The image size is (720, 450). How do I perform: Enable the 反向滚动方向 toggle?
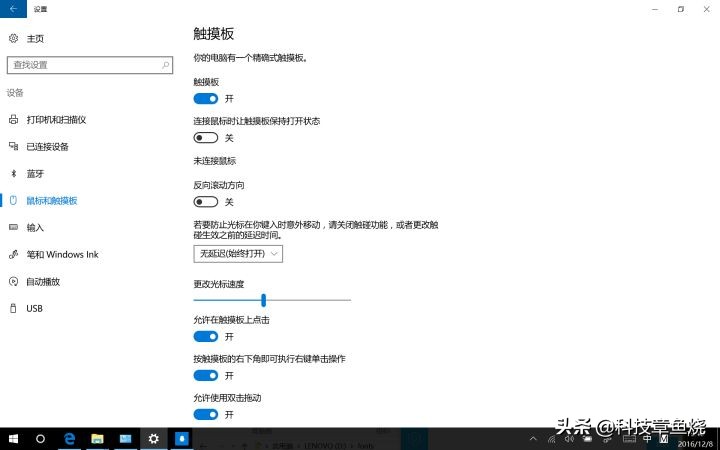(x=205, y=202)
